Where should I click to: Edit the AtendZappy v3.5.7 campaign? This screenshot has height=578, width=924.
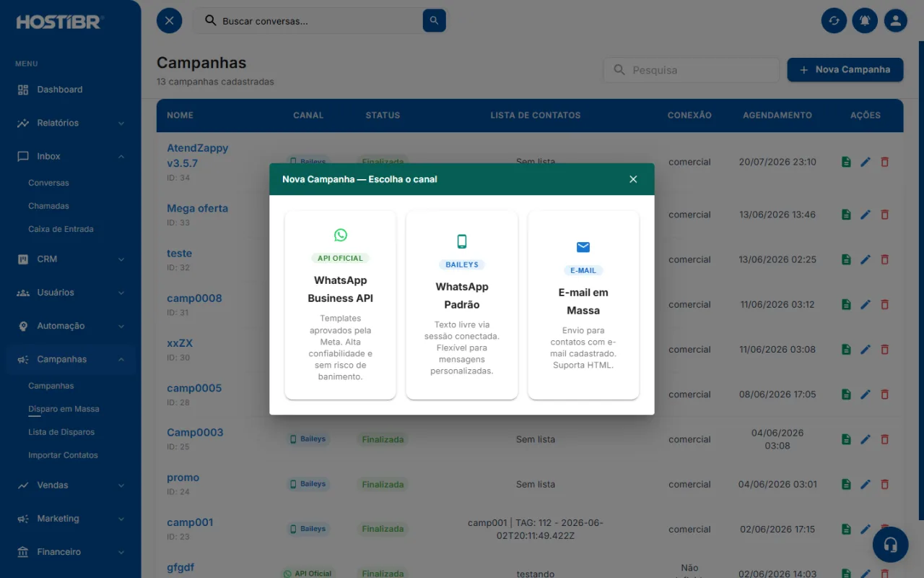[x=866, y=162]
